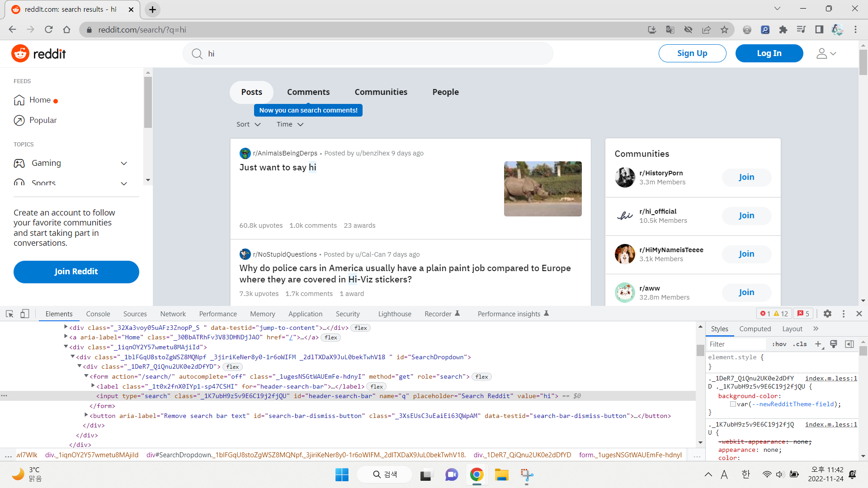Go to browser home page icon
This screenshot has height=488, width=868.
tap(66, 29)
